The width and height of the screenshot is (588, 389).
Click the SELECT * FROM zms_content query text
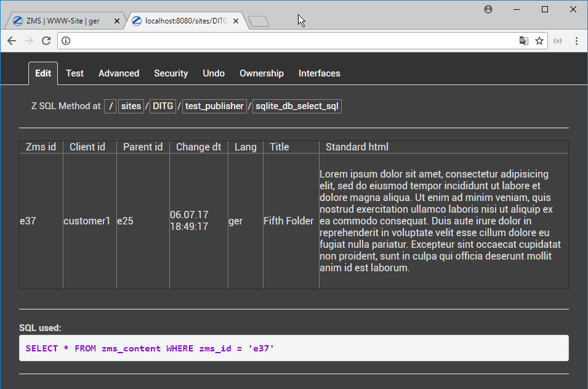point(150,348)
